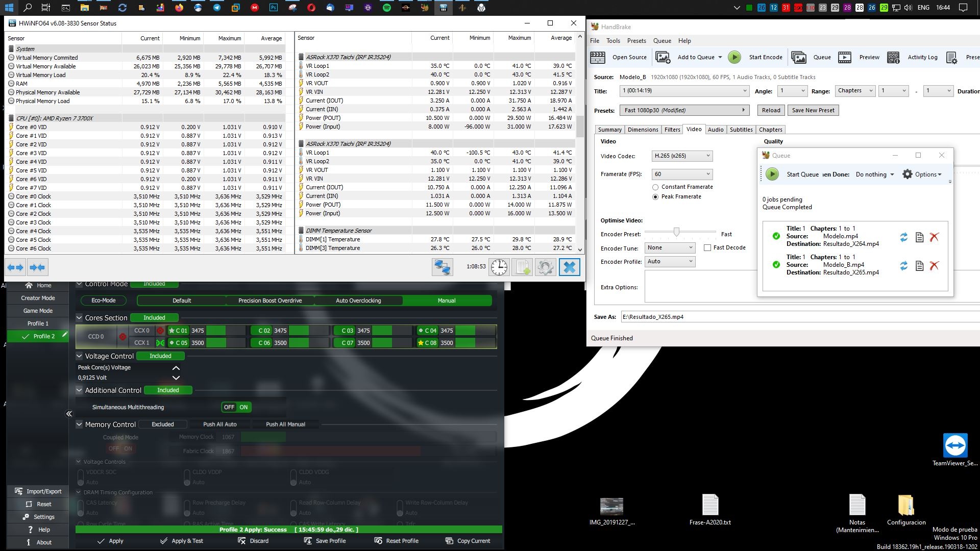Click HWiNFO collapse sensor columns arrows icon
The width and height of the screenshot is (980, 551).
click(37, 267)
